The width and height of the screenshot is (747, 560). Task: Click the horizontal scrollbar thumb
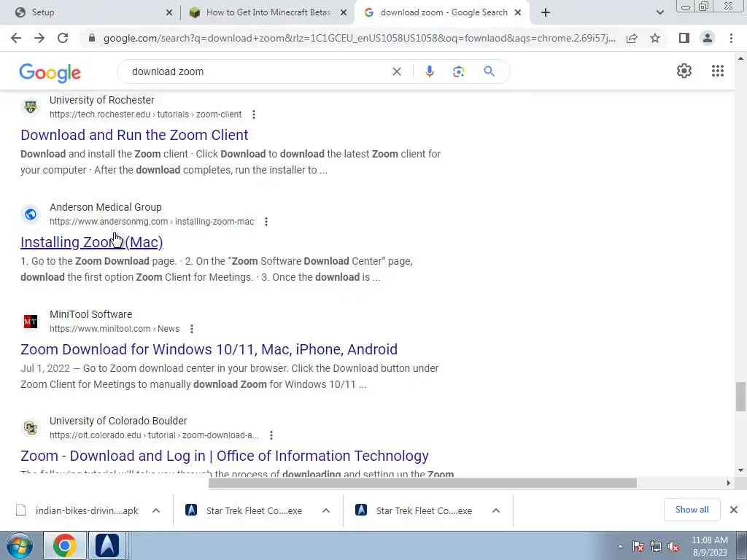click(x=422, y=483)
